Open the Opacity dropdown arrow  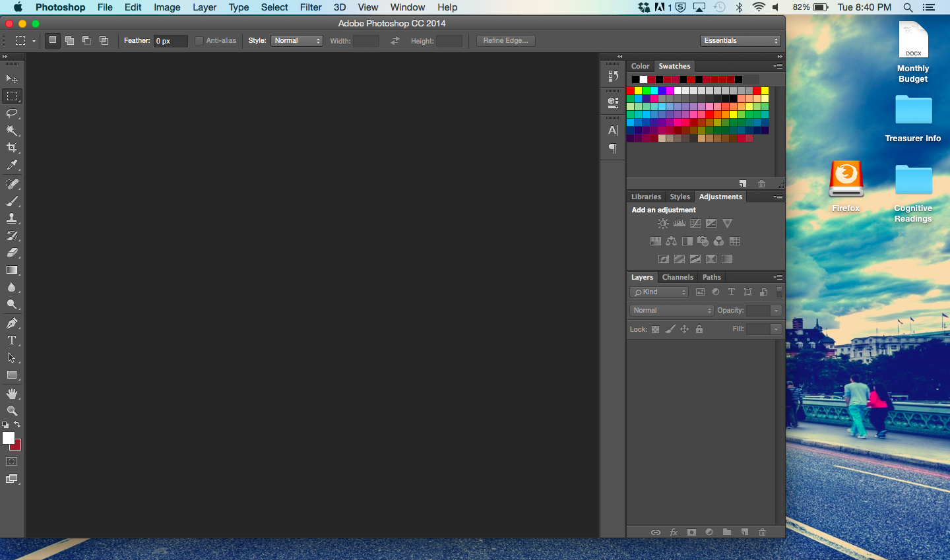tap(776, 311)
